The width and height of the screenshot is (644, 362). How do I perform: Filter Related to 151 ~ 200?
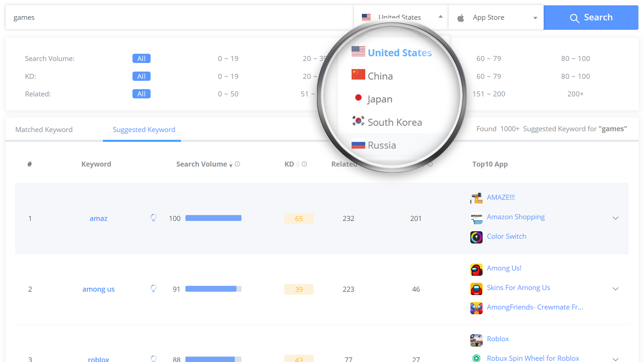(x=489, y=94)
